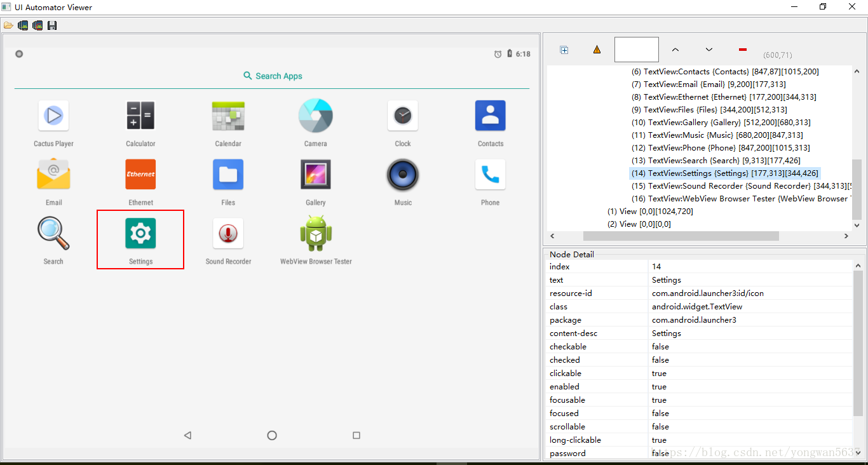This screenshot has width=868, height=465.
Task: Click the hierarchy search input box
Action: [637, 50]
